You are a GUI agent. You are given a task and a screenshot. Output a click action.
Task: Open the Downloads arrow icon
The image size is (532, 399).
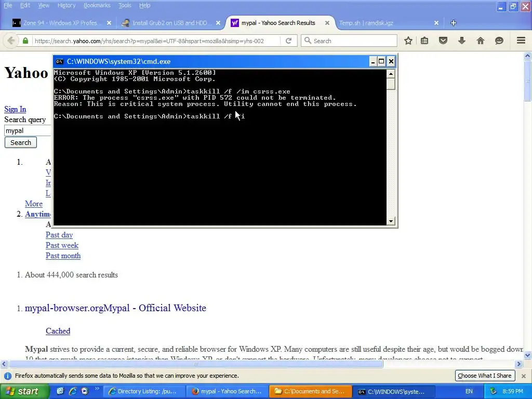[462, 41]
